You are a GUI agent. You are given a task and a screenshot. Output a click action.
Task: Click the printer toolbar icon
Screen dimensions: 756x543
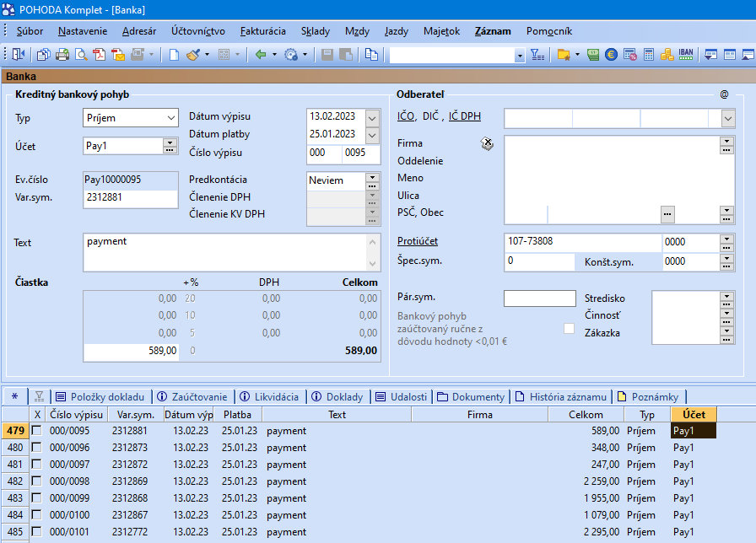click(x=62, y=55)
